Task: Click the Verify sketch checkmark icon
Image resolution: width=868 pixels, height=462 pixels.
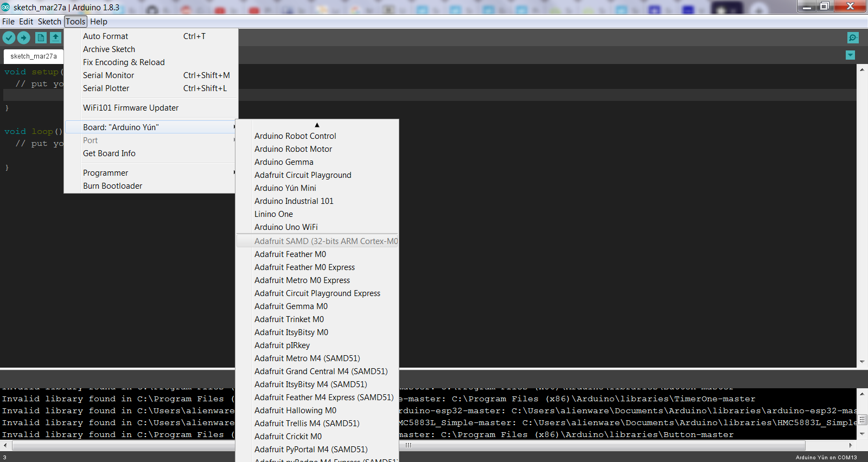Action: point(9,37)
